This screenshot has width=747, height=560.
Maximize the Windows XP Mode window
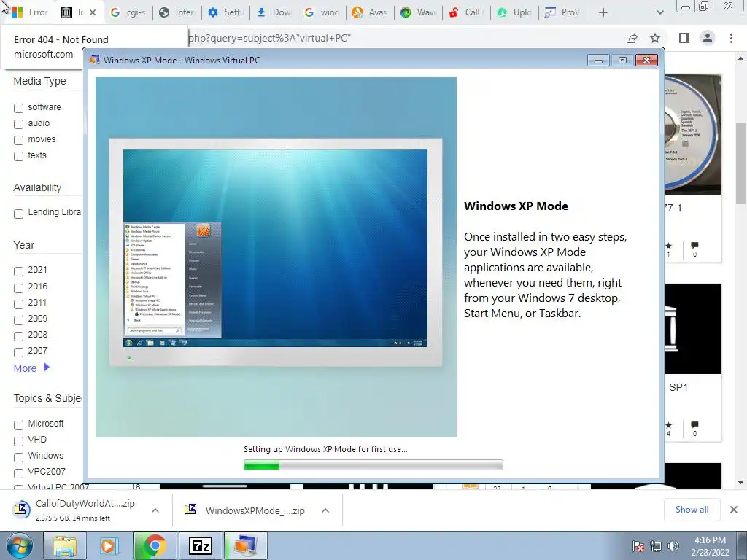622,60
